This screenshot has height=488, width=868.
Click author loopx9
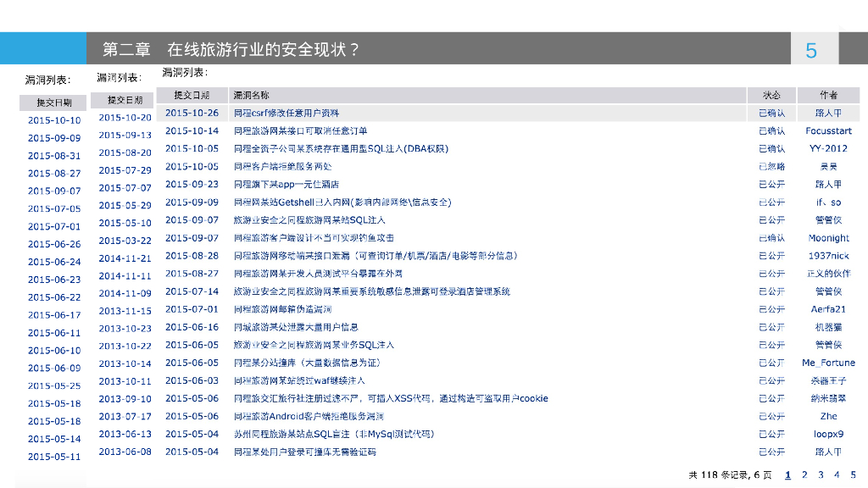coord(828,435)
